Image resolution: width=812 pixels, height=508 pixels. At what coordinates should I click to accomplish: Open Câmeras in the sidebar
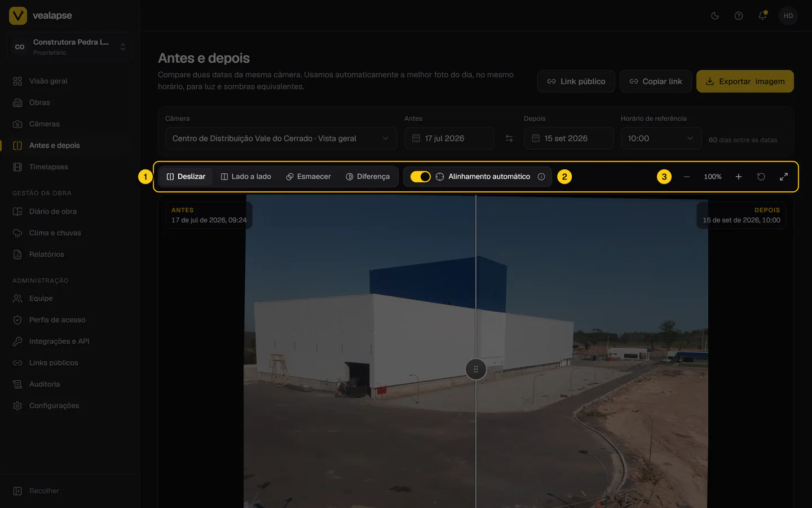click(x=70, y=124)
